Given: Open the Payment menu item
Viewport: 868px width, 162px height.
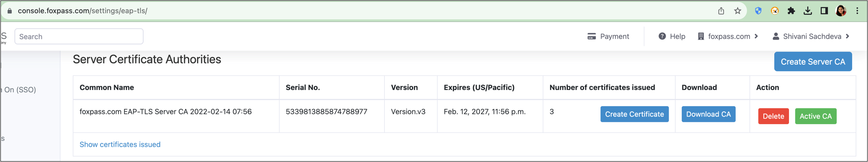Looking at the screenshot, I should point(608,36).
